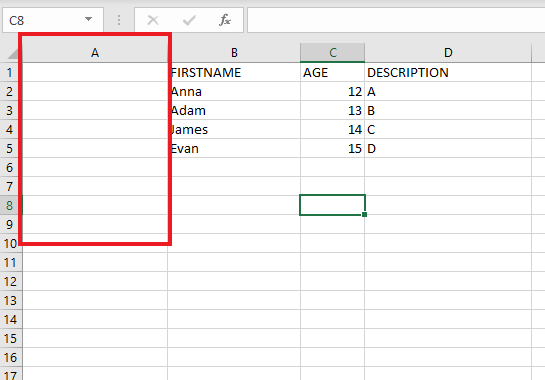Image resolution: width=545 pixels, height=380 pixels.
Task: Select row 14 header
Action: (10, 319)
